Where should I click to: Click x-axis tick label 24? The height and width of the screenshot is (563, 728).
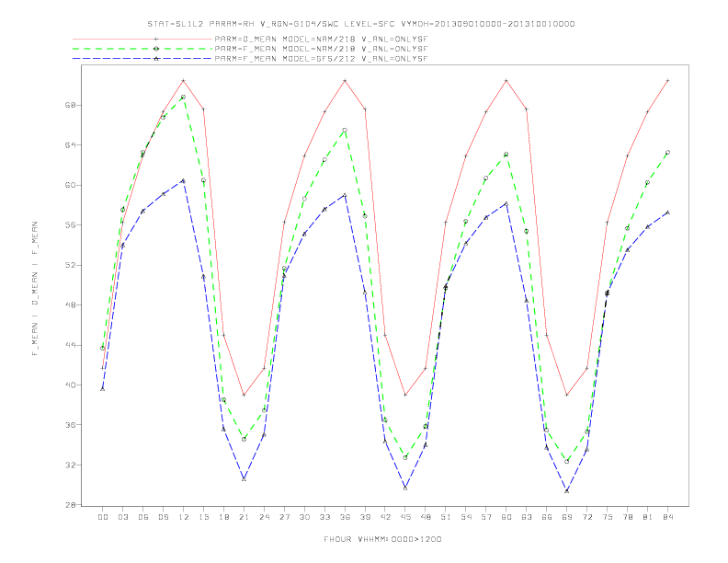tap(264, 517)
